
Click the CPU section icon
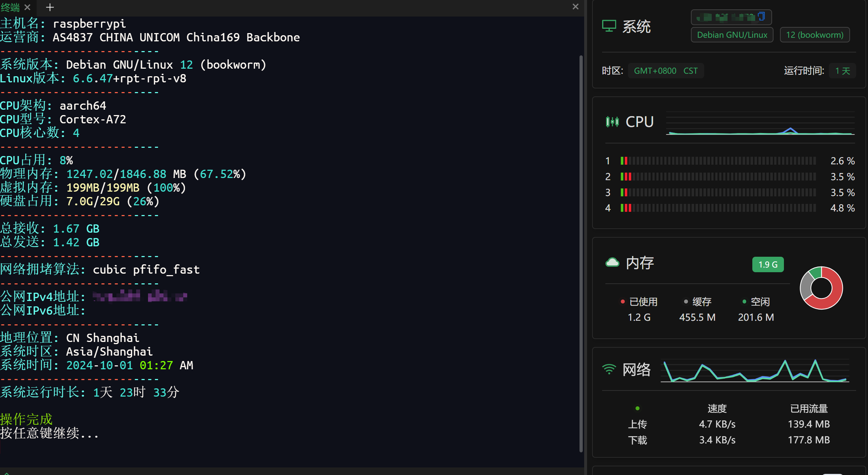(x=612, y=122)
